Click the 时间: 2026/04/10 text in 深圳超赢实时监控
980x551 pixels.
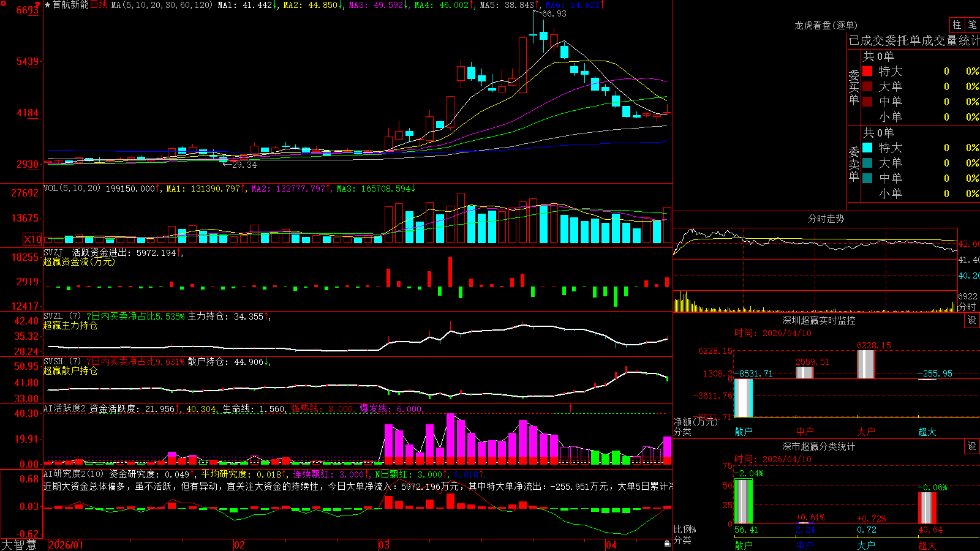[773, 333]
